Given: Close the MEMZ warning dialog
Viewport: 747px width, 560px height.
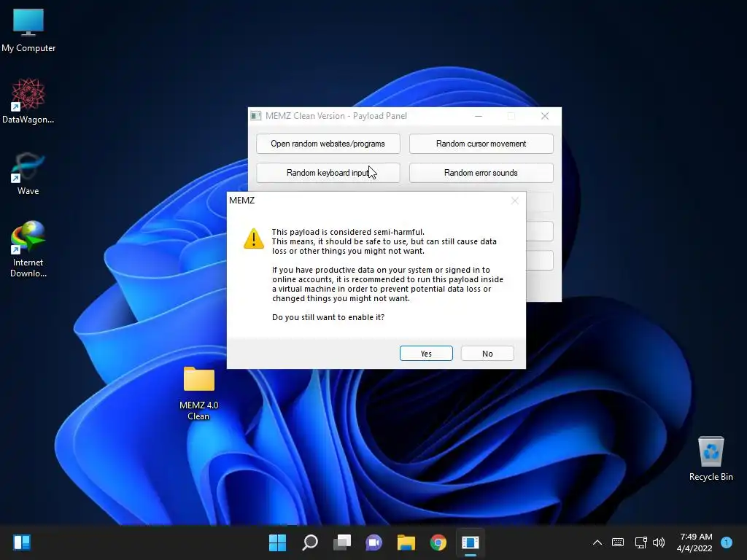Looking at the screenshot, I should pos(514,201).
